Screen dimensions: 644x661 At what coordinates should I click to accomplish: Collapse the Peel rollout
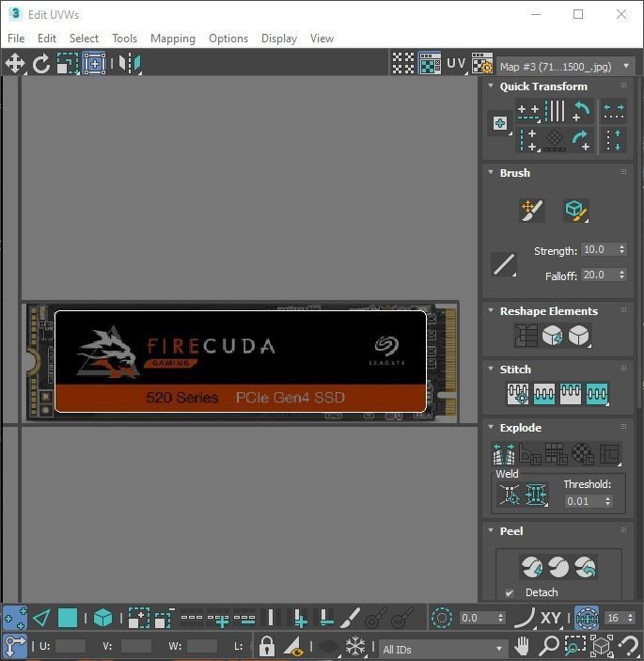pyautogui.click(x=491, y=530)
